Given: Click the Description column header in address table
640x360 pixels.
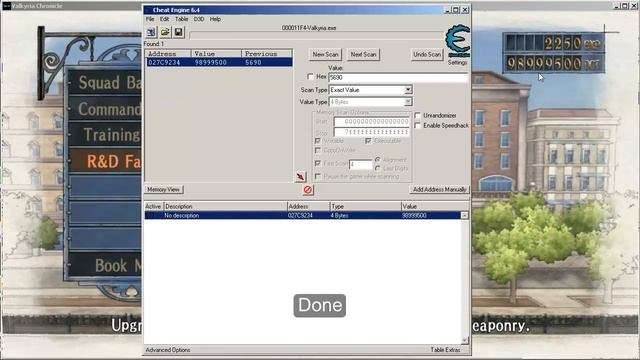Looking at the screenshot, I should (x=225, y=207).
